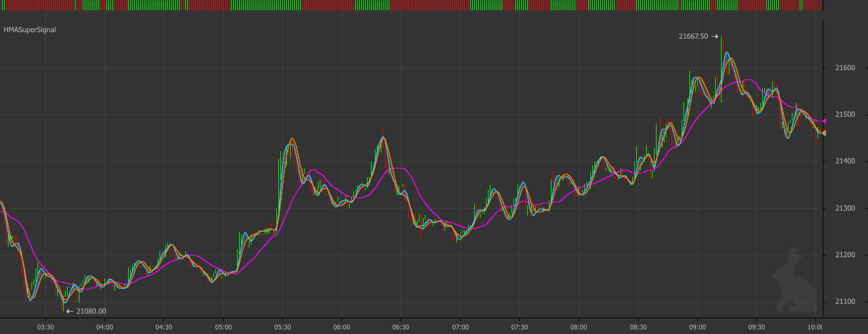Click the 06:30 time axis label
Screen dimensions: 868x334
[401, 327]
